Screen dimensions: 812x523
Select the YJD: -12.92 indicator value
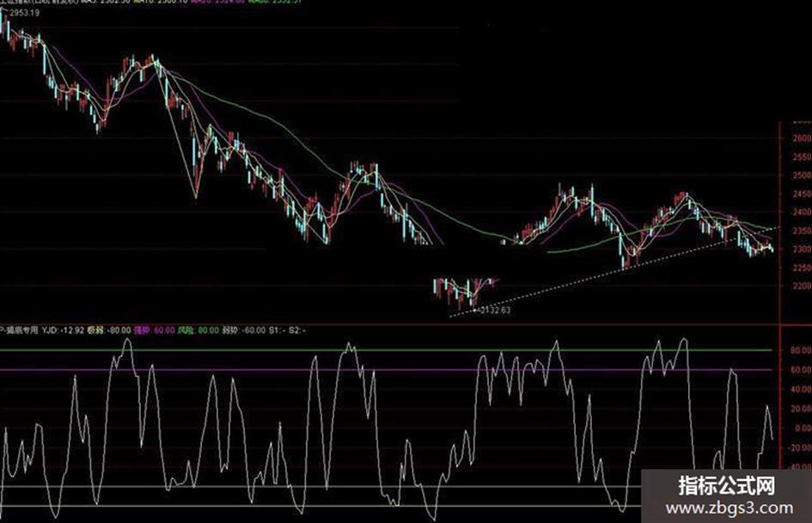tap(63, 330)
